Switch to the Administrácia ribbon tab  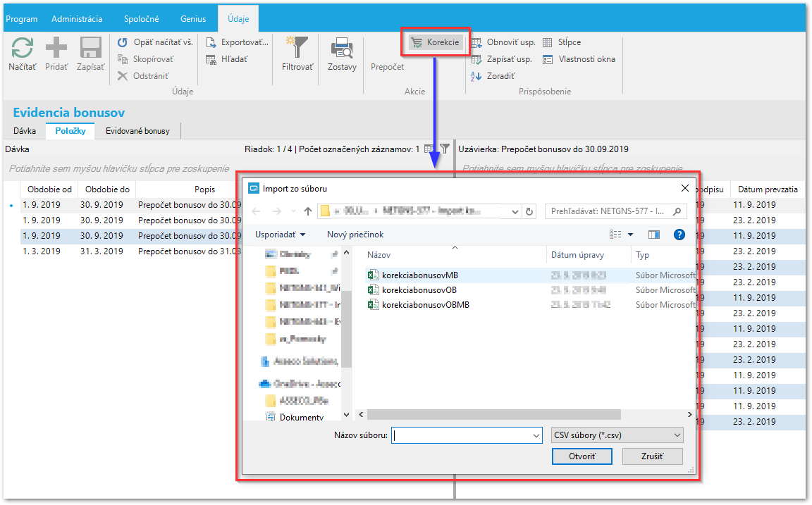point(77,18)
